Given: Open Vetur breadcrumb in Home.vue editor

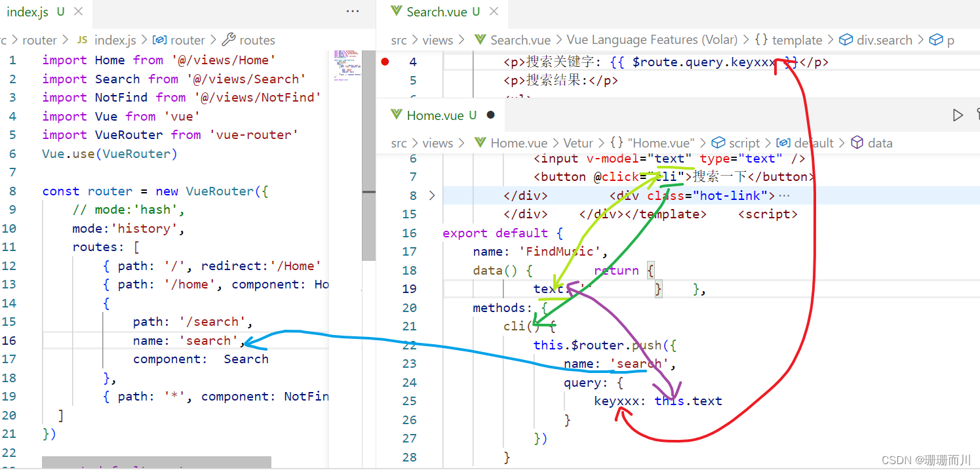Looking at the screenshot, I should coord(579,143).
